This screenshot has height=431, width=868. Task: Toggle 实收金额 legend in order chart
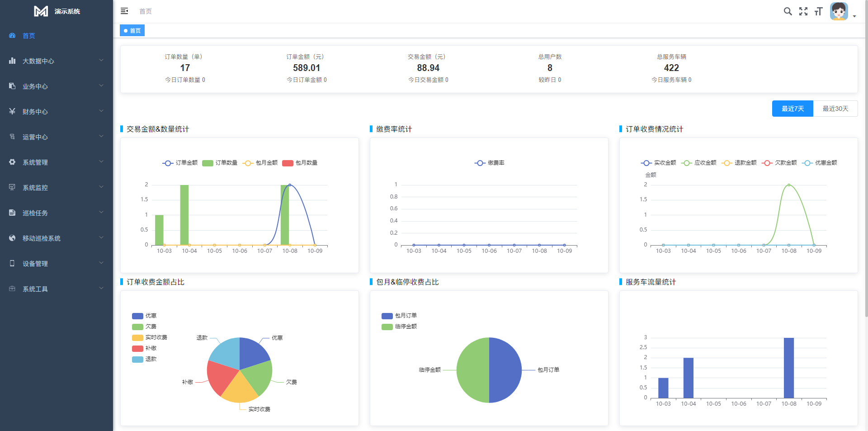659,163
